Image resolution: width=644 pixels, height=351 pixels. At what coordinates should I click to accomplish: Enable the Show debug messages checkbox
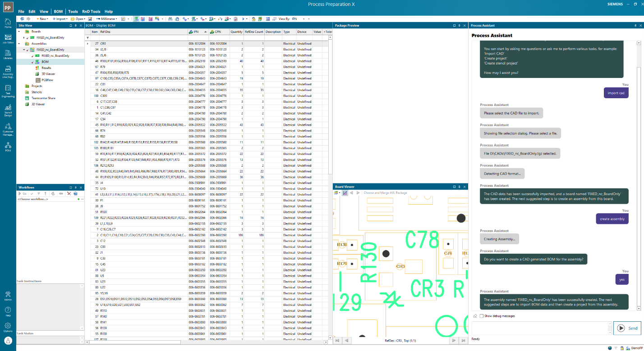tap(481, 316)
